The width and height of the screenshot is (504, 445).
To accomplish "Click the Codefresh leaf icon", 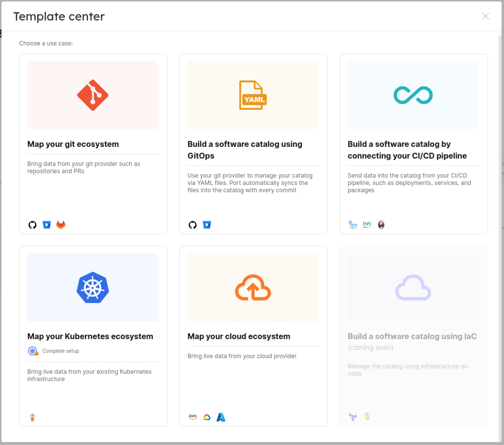I will pyautogui.click(x=367, y=225).
